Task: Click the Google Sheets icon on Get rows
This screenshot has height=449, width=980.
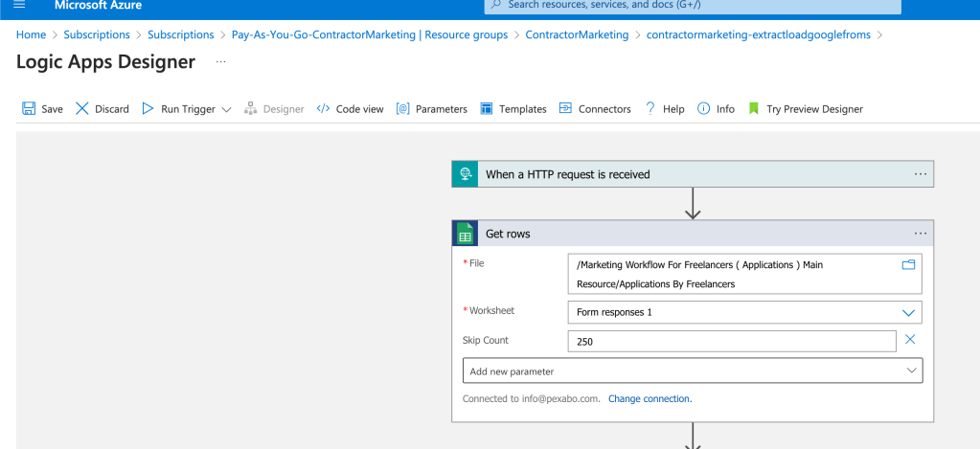Action: 465,234
